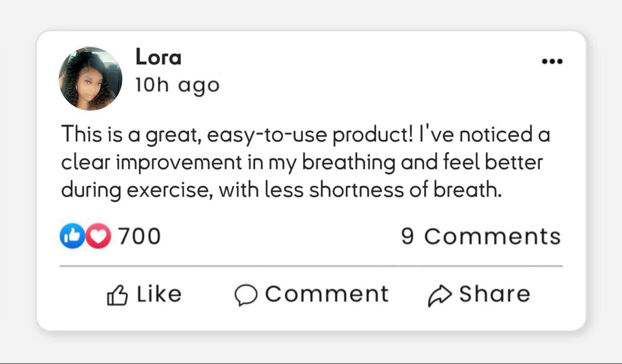Image resolution: width=622 pixels, height=364 pixels.
Task: Open the profile via the name Lora
Action: tap(158, 57)
